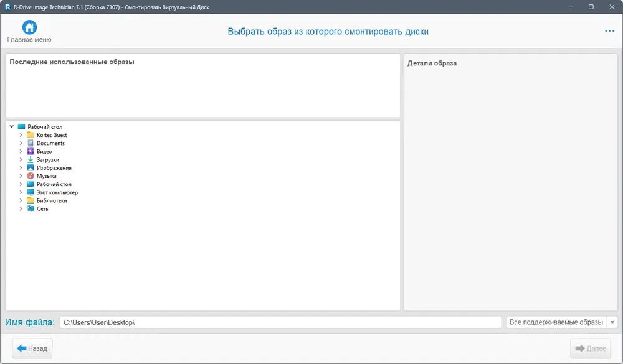Click the Загрузки download icon
Image resolution: width=623 pixels, height=364 pixels.
click(30, 160)
